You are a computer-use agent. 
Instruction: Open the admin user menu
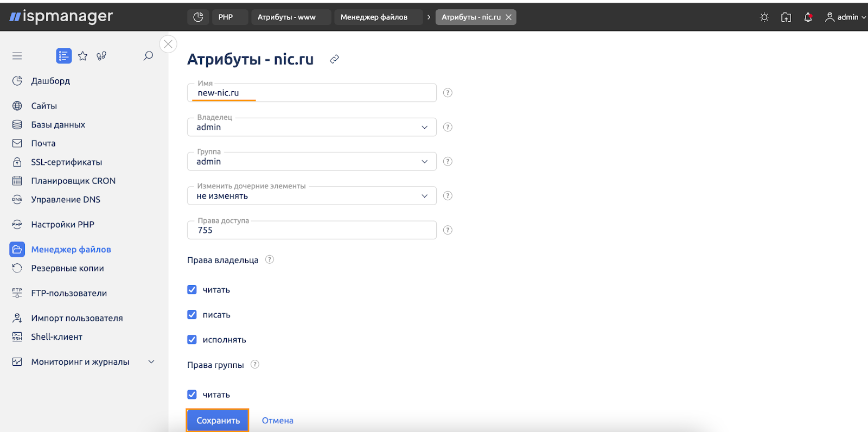[845, 17]
